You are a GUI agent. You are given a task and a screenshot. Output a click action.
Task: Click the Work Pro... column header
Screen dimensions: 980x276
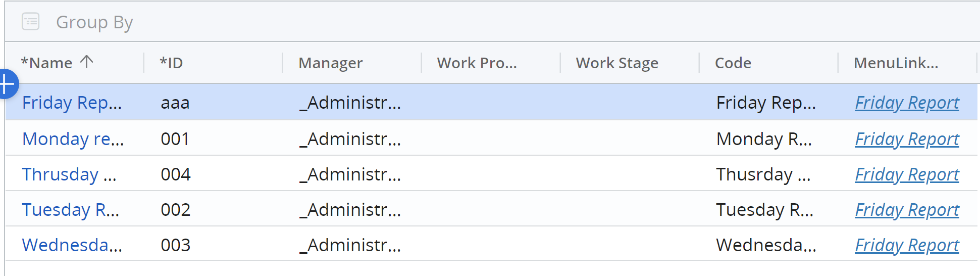tap(477, 63)
